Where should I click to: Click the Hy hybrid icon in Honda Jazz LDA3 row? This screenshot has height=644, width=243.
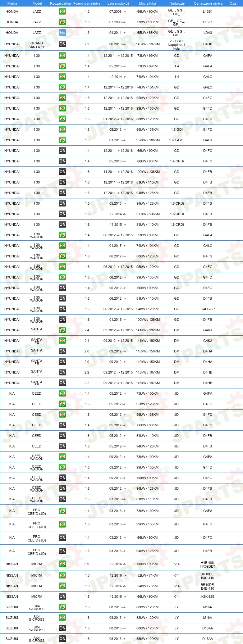[x=62, y=33]
